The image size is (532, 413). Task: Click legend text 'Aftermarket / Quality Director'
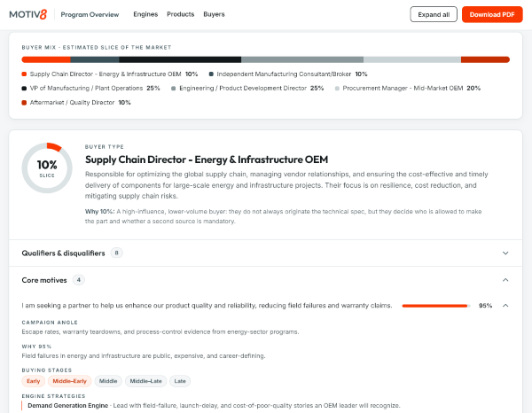coord(73,103)
